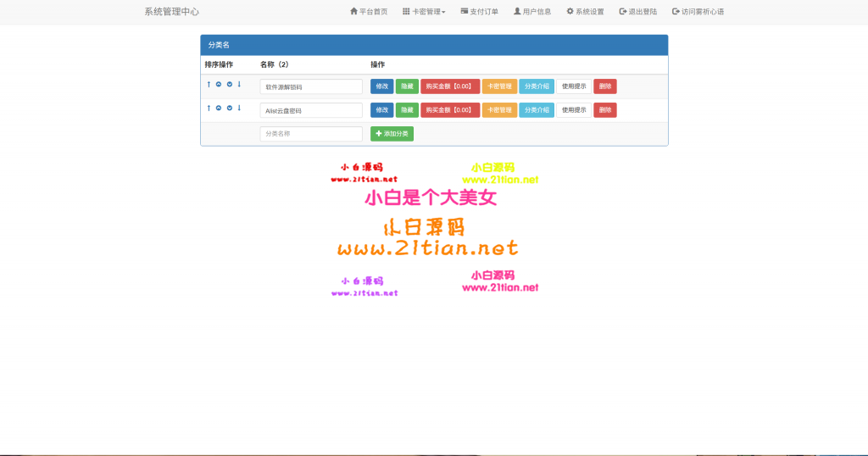Click circled down arrow for 软件源解锁码 row
Screen dimensions: 868x456
point(229,85)
